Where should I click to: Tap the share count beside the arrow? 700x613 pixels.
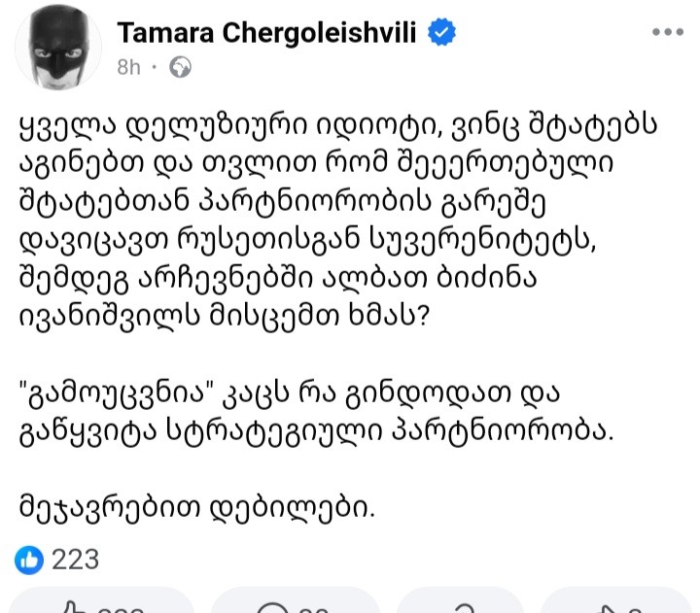pyautogui.click(x=633, y=609)
